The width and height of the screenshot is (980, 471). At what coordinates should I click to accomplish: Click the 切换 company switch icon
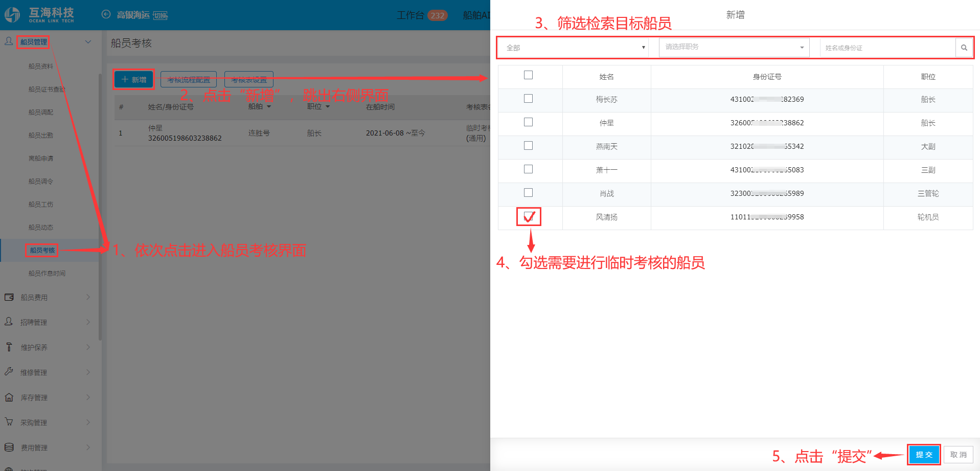click(x=161, y=16)
